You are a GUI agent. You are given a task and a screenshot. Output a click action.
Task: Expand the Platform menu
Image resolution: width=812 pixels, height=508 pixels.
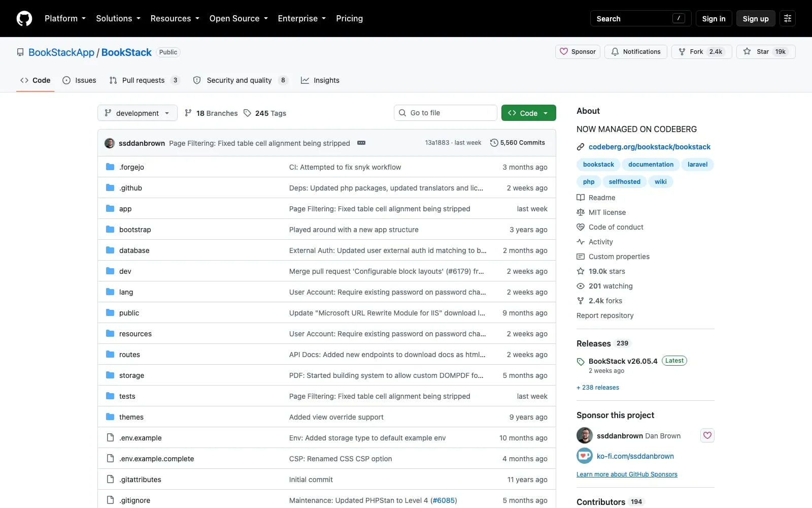[65, 18]
